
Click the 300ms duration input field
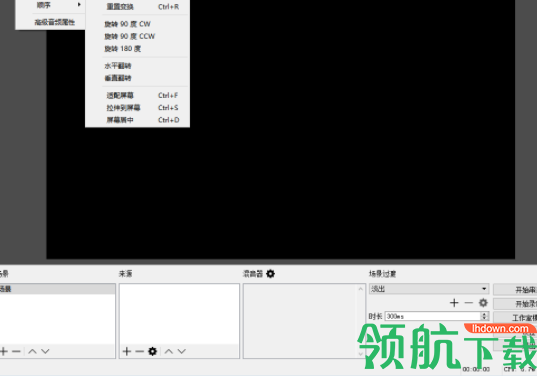pos(433,316)
